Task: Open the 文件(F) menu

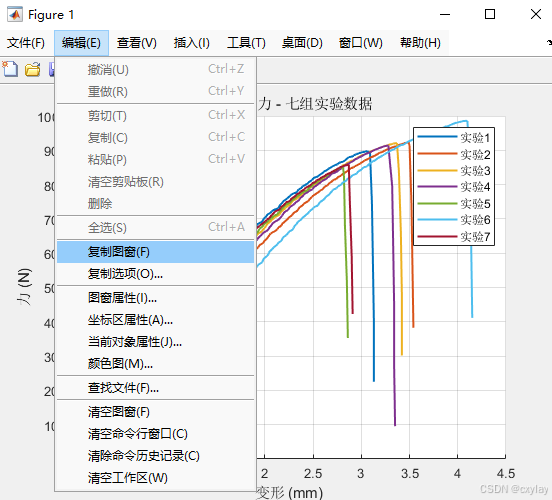Action: pyautogui.click(x=26, y=43)
